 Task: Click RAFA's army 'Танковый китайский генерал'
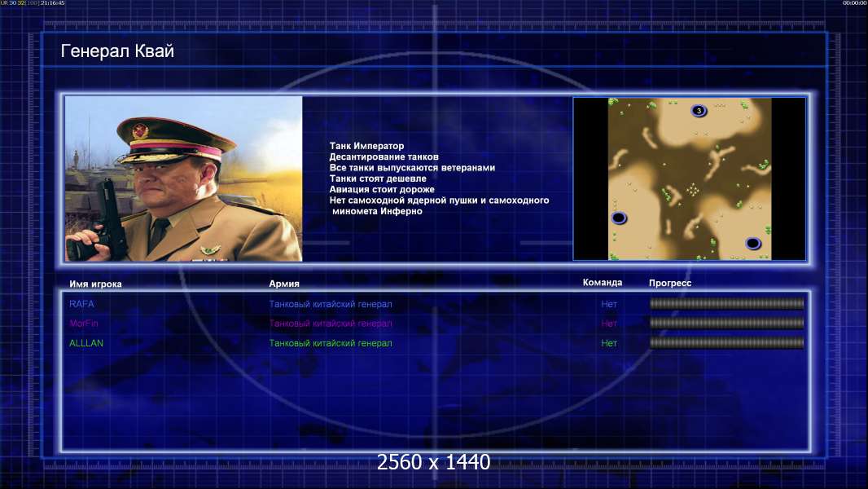pyautogui.click(x=331, y=304)
